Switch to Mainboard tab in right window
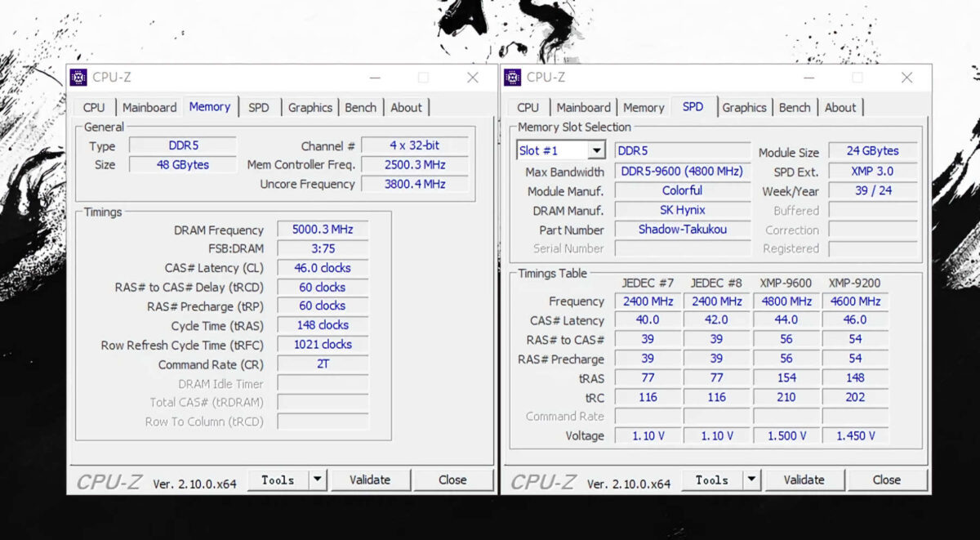The width and height of the screenshot is (980, 540). coord(584,107)
